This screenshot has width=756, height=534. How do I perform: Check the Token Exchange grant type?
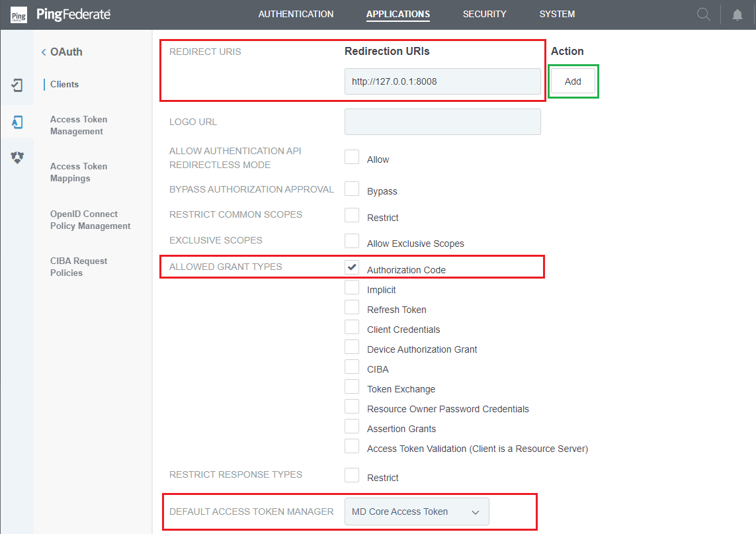pos(352,386)
